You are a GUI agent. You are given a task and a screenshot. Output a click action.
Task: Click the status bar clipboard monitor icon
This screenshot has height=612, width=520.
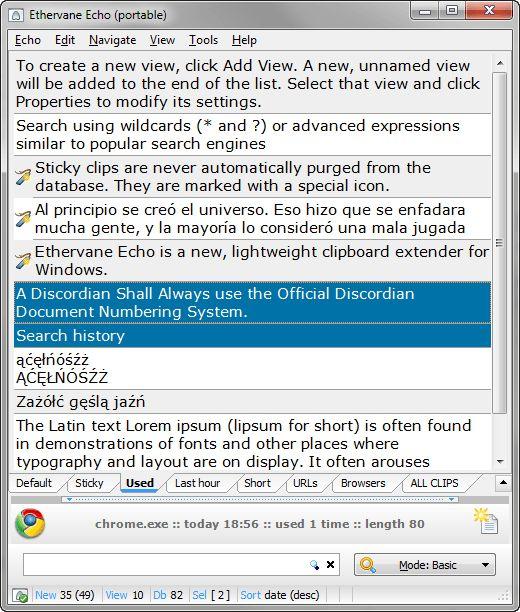click(20, 596)
